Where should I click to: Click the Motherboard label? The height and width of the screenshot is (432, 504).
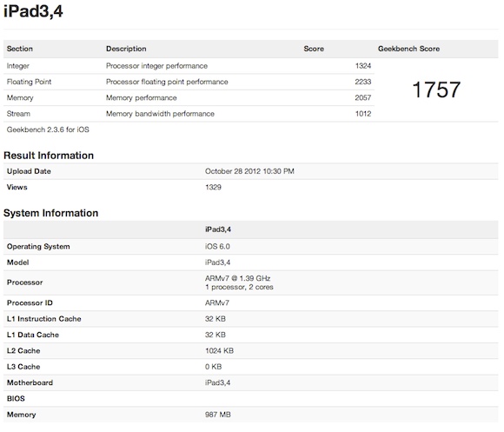point(30,382)
